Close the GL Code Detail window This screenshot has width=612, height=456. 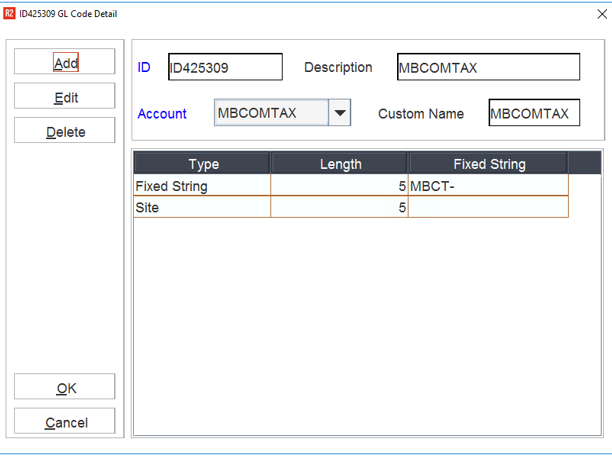[587, 14]
